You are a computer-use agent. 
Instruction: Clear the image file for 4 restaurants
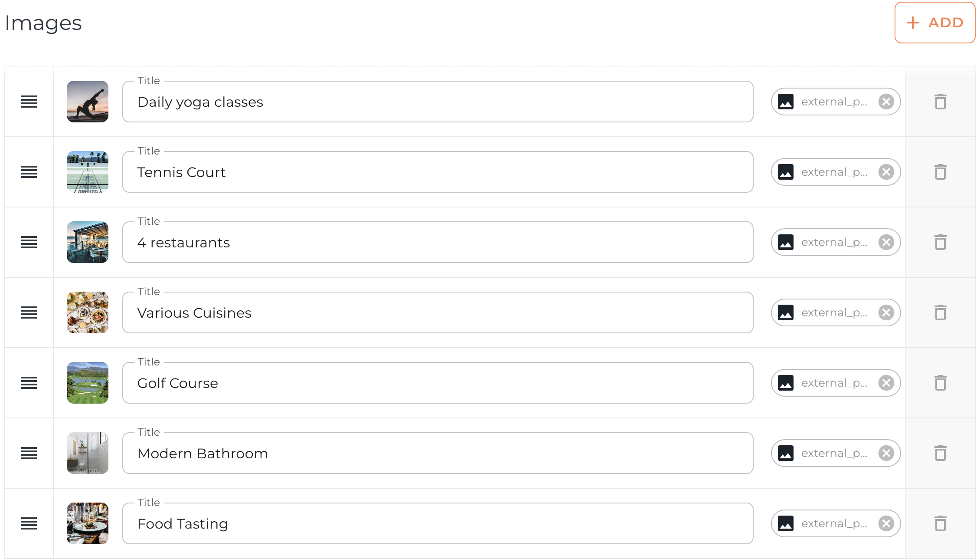886,243
